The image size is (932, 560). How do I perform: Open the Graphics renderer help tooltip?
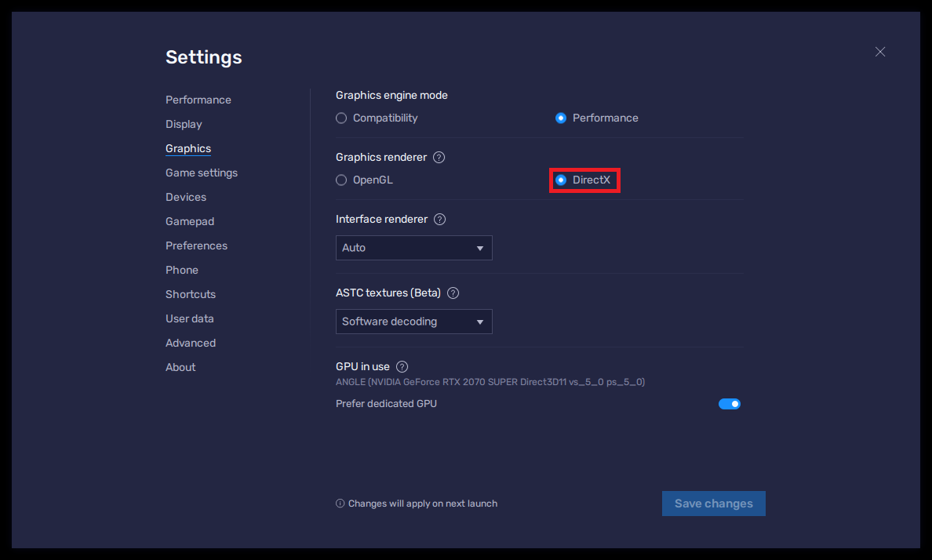(439, 157)
